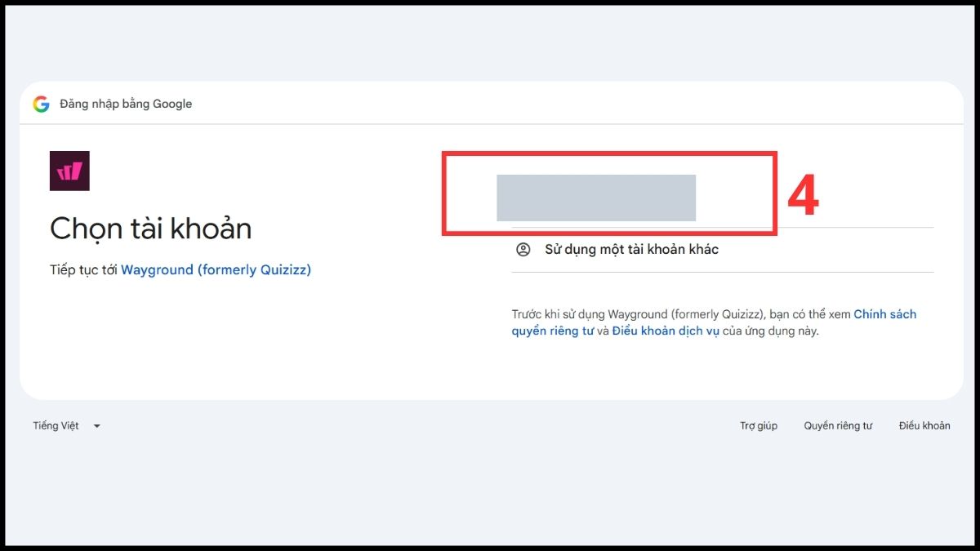Select 'Sử dụng một tài khoản khác'

click(723, 250)
